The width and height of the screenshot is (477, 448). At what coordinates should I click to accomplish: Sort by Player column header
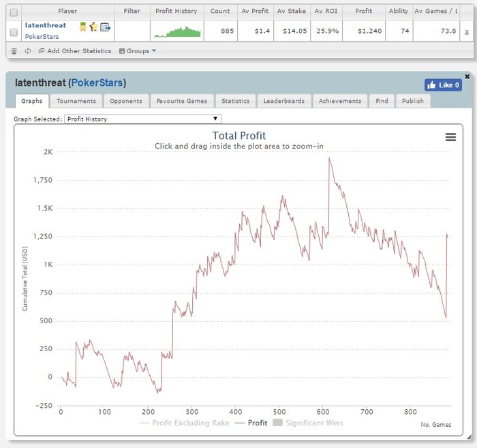(x=67, y=11)
